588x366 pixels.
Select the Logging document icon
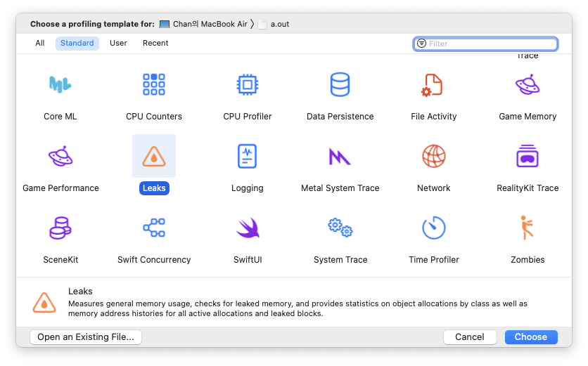click(247, 156)
